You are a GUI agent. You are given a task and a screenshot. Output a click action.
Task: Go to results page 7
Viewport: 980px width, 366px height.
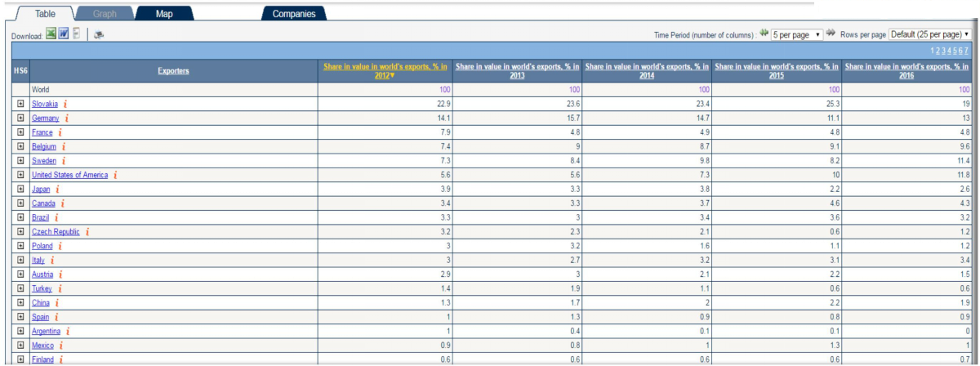(965, 51)
